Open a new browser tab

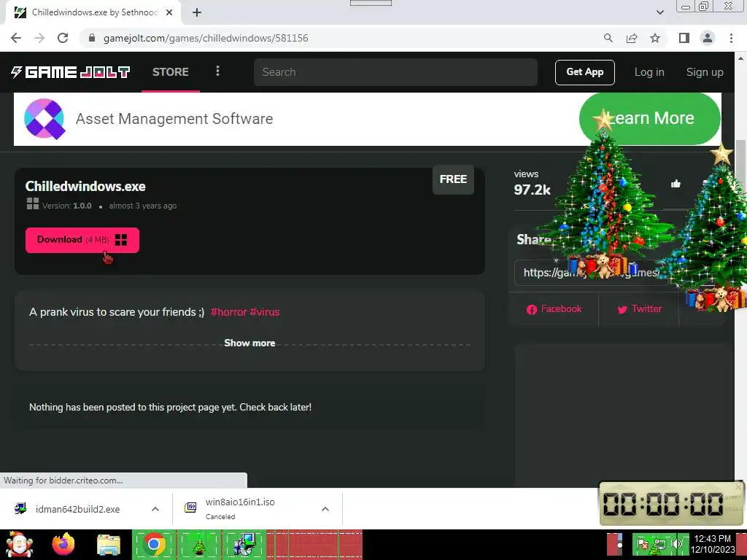197,13
